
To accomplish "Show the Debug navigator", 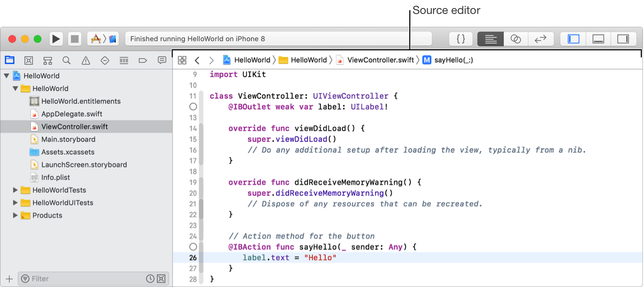I will (x=124, y=61).
